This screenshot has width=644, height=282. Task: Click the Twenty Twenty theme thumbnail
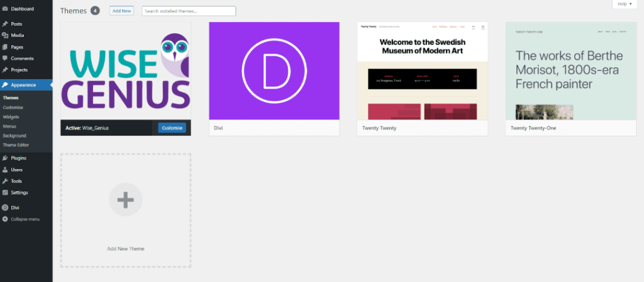(x=423, y=70)
